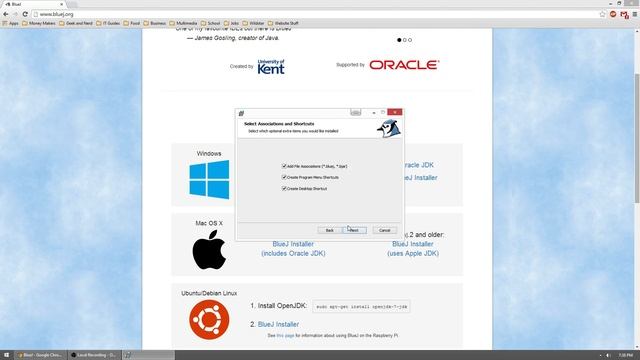This screenshot has height=360, width=640.
Task: Click Next in the installer dialog
Action: (354, 230)
